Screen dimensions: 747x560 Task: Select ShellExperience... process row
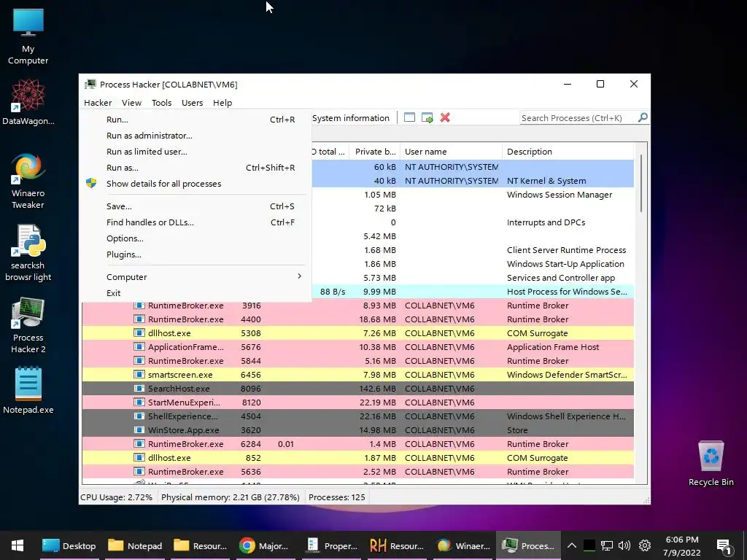(x=357, y=416)
